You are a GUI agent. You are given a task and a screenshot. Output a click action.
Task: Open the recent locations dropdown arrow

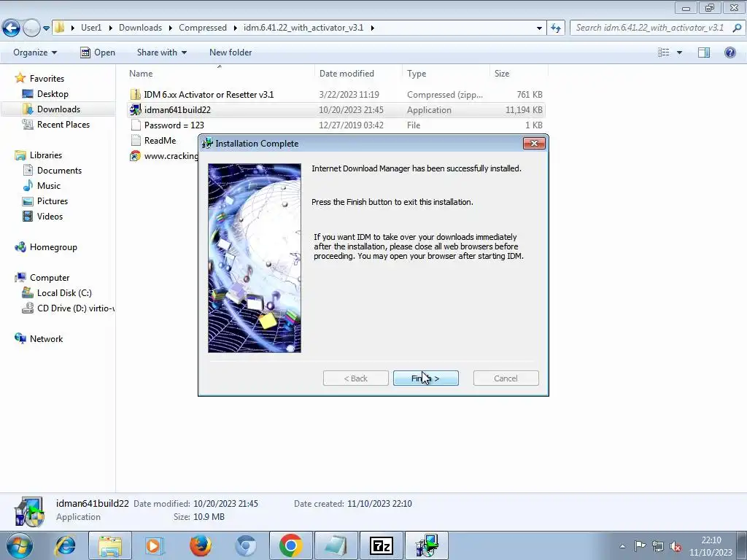pyautogui.click(x=46, y=28)
